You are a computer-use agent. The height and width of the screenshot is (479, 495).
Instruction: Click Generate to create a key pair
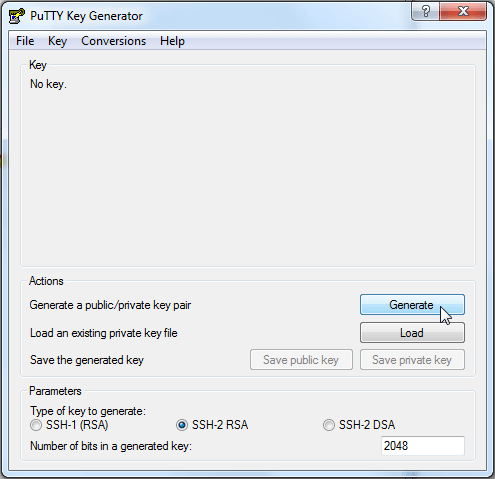412,305
